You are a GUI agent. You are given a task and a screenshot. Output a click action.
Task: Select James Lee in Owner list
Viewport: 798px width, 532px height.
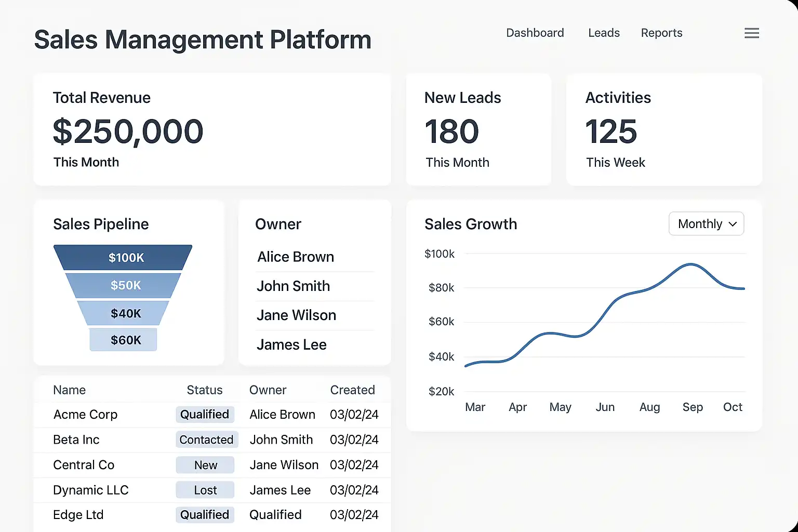click(x=291, y=344)
